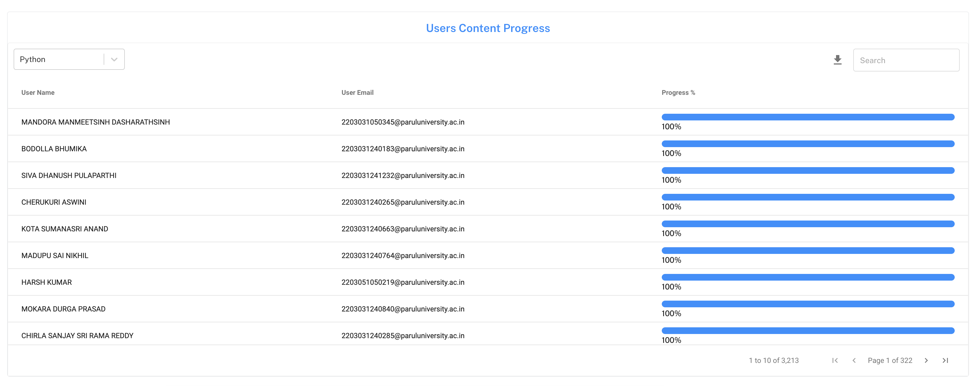Click MADUPU SAI NIKHIL's email address
This screenshot has width=980, height=386.
click(403, 255)
